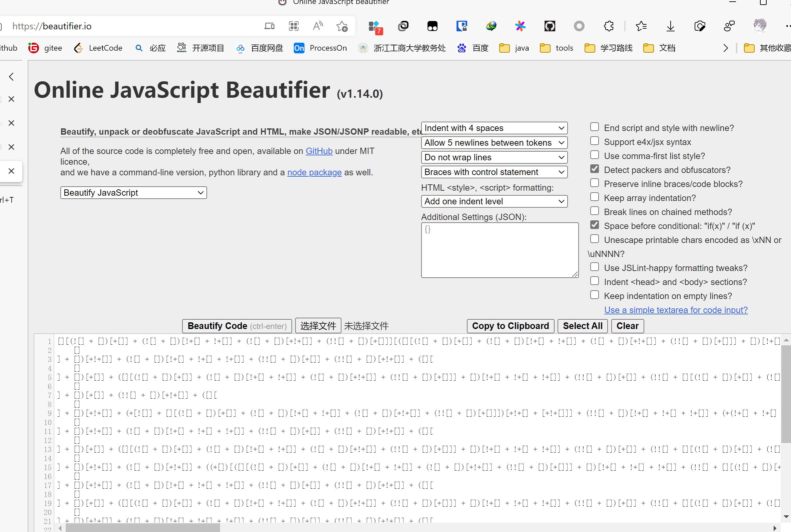The height and width of the screenshot is (532, 791).
Task: Open the GitHub source code link
Action: tap(319, 151)
